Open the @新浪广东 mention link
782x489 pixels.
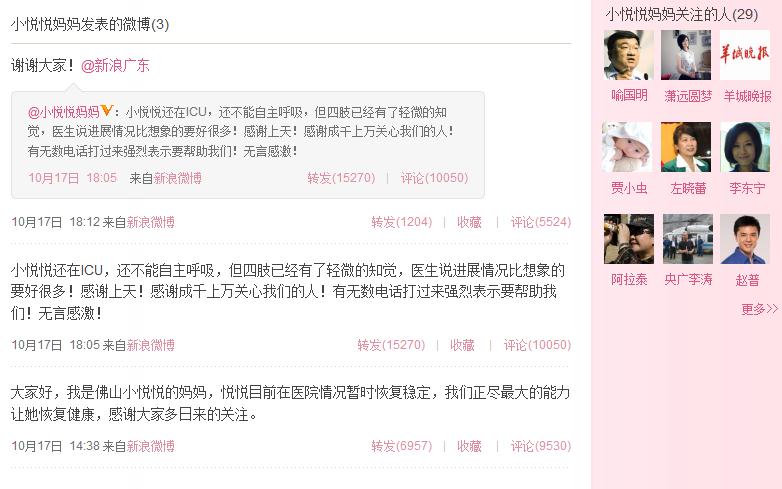115,65
